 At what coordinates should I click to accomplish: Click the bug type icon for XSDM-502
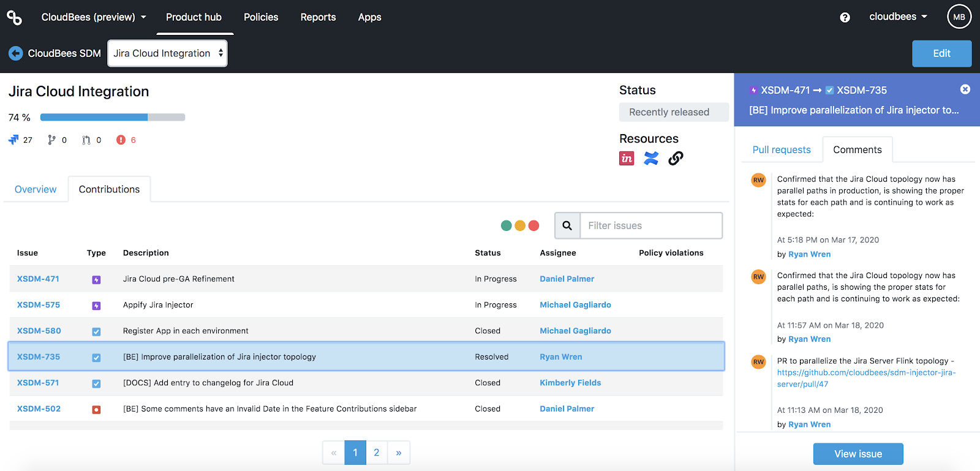coord(96,410)
